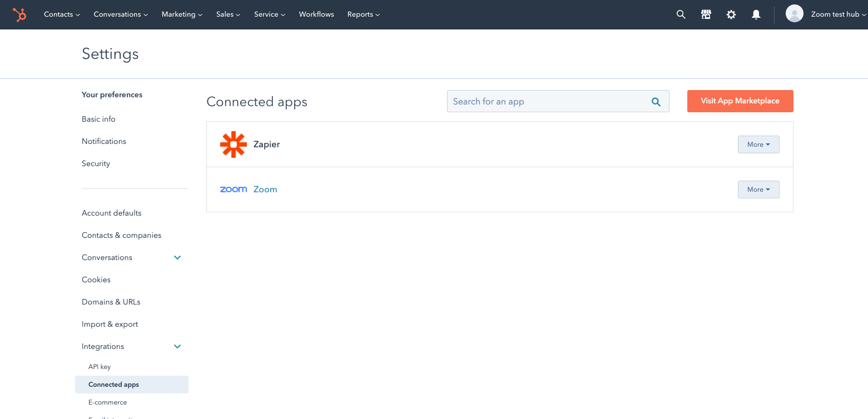Click the user avatar icon
The height and width of the screenshot is (419, 868).
tap(794, 14)
